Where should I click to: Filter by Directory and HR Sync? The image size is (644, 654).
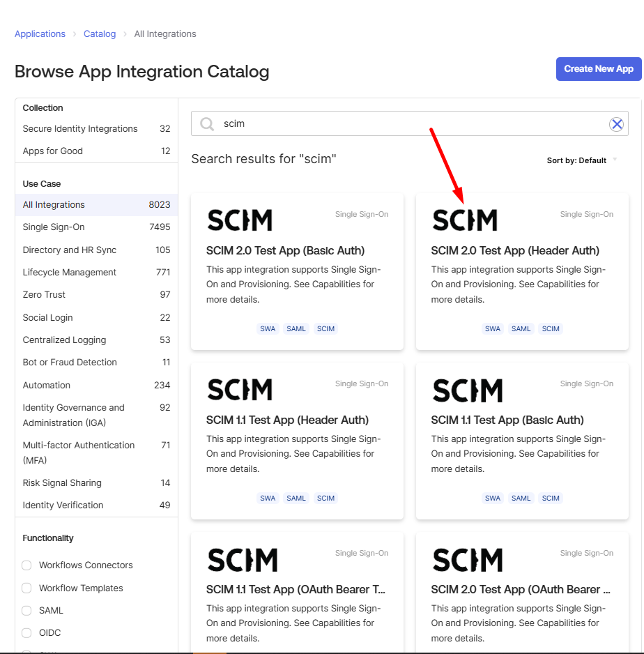coord(96,250)
